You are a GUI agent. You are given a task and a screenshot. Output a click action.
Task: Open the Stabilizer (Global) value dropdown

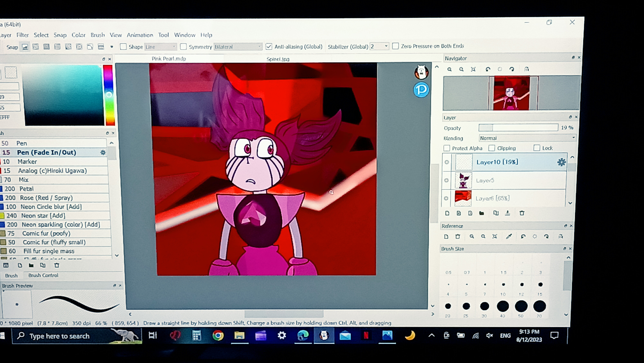379,46
